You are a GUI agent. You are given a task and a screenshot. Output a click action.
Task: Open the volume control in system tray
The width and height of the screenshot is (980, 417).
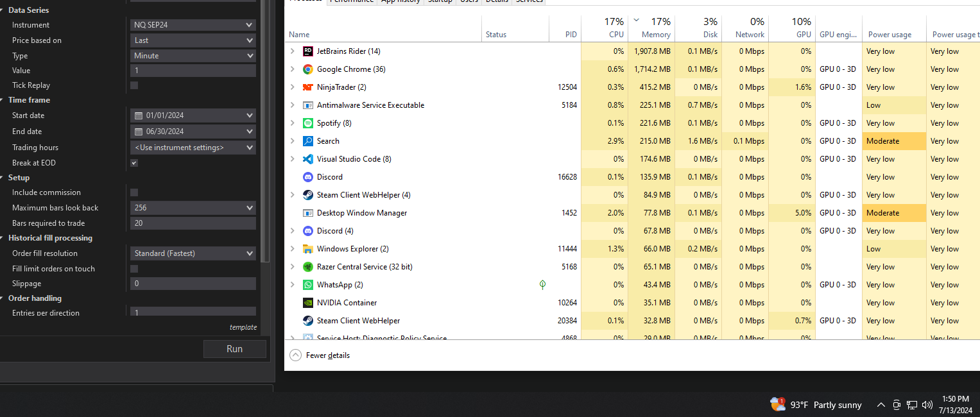[x=927, y=405]
